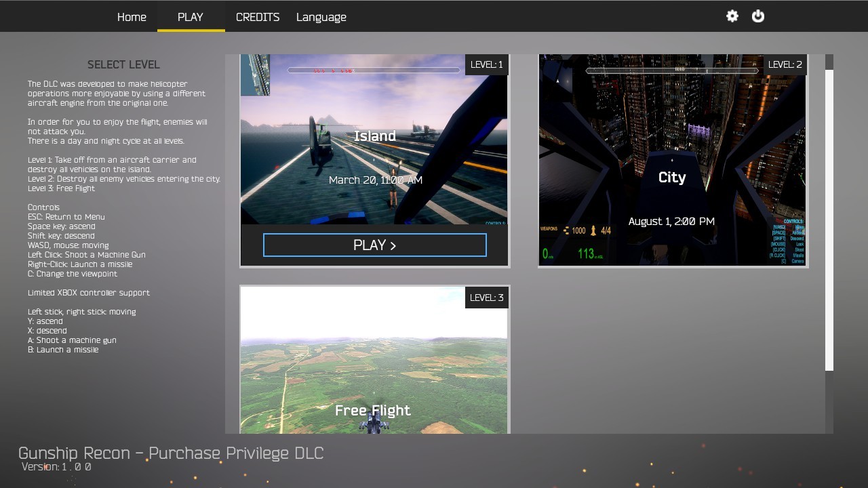
Task: Click the LEVEL: 2 badge
Action: pos(785,64)
